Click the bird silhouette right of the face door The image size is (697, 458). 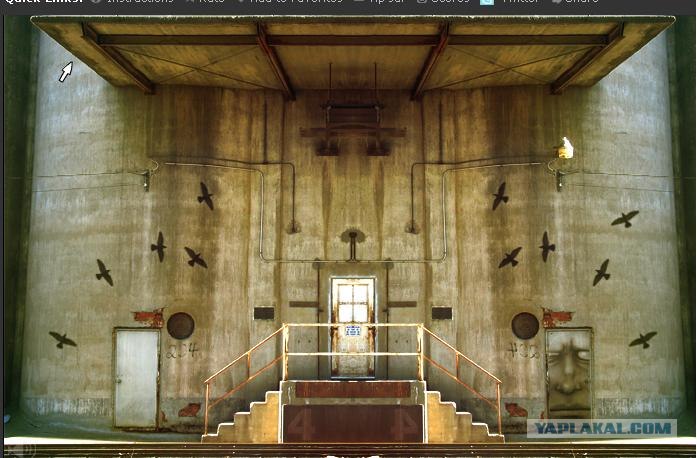pos(643,340)
